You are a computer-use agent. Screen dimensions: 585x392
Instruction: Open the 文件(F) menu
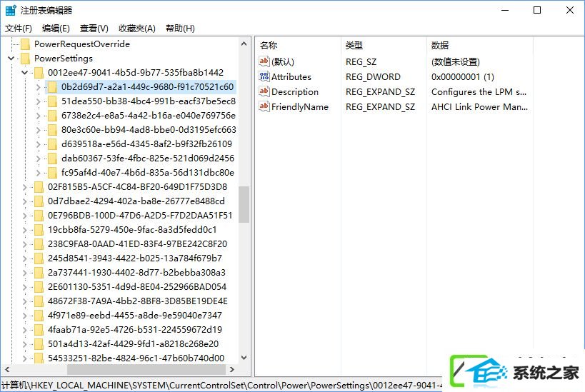click(x=19, y=29)
